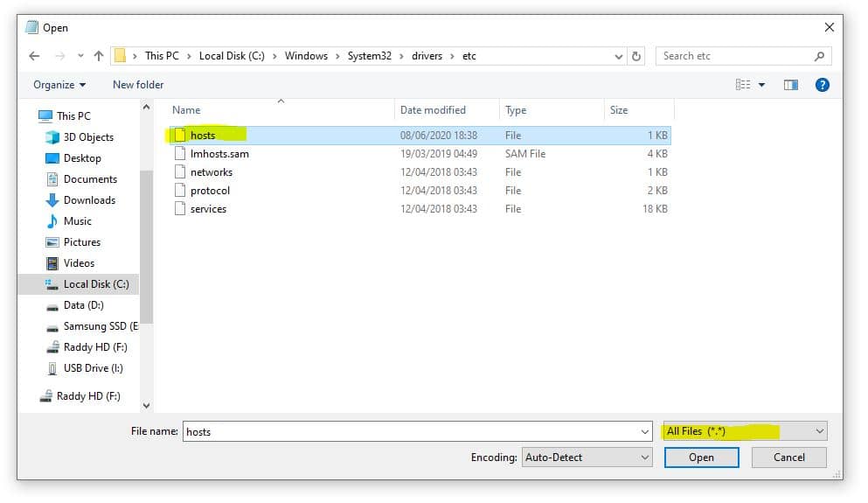Click the Up one level arrow
Image resolution: width=868 pixels, height=503 pixels.
coord(98,56)
